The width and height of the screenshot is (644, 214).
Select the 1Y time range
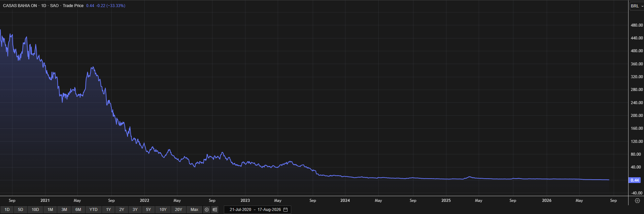tap(108, 210)
